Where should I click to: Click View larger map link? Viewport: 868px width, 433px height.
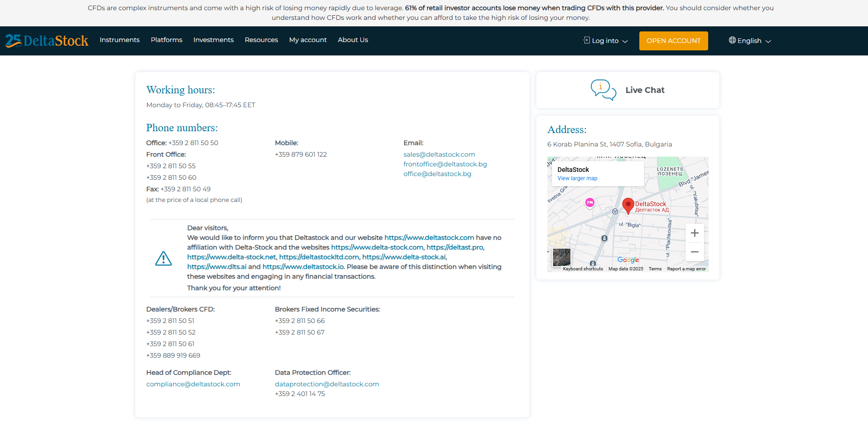(577, 178)
